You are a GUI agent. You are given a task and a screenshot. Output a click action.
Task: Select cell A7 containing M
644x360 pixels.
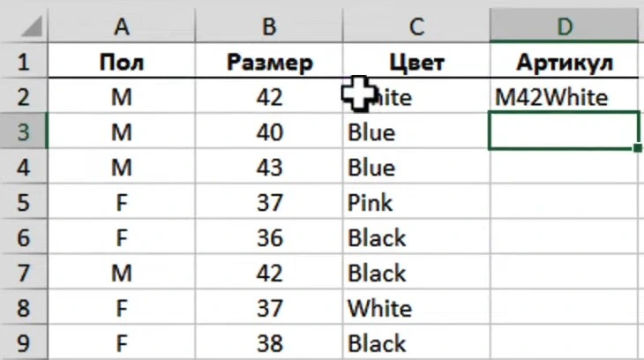click(x=121, y=273)
